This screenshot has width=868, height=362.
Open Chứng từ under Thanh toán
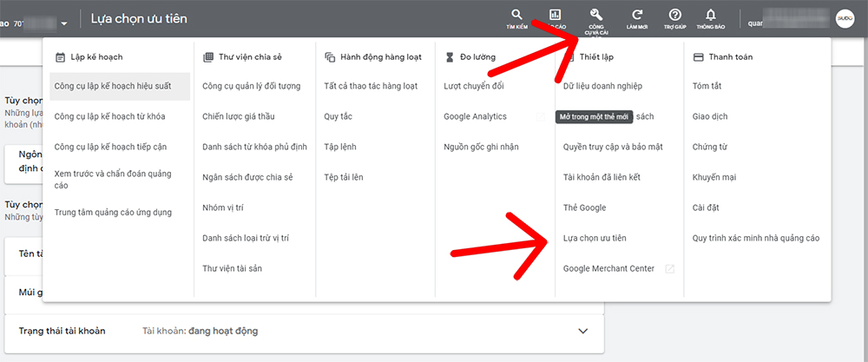(x=710, y=147)
